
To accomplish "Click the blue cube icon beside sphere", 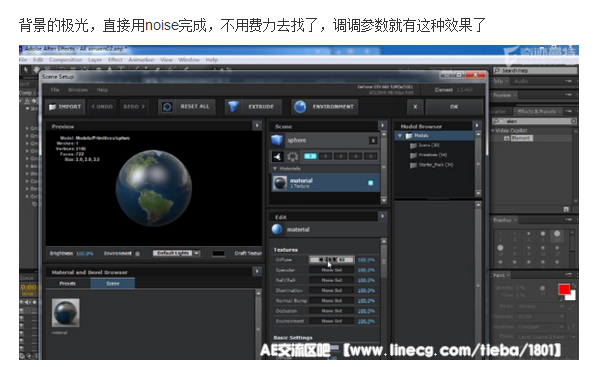I will [x=277, y=140].
